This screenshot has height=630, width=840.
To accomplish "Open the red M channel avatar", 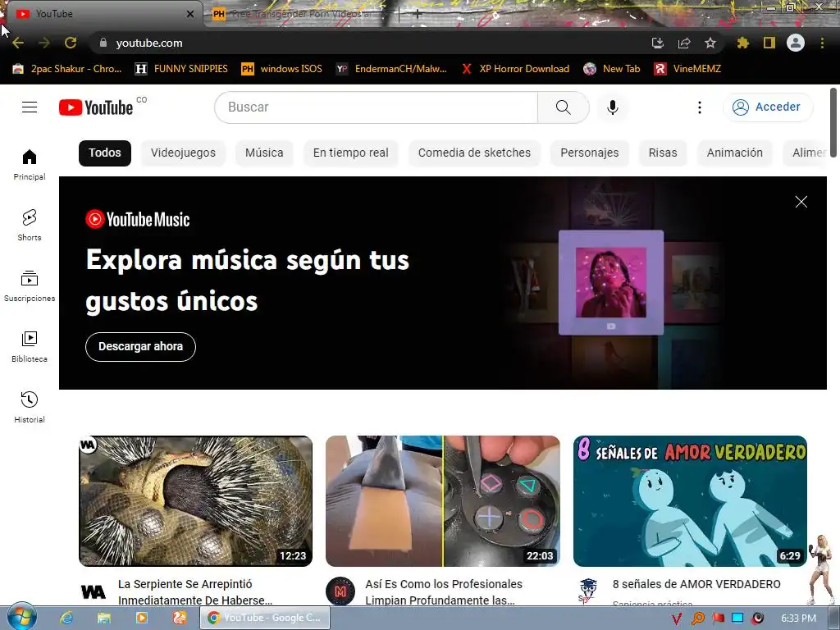I will (x=340, y=591).
